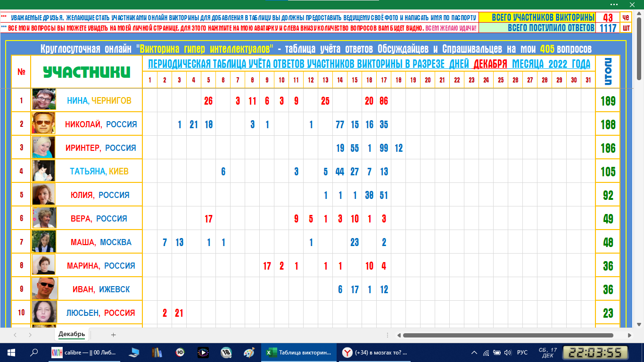Open calendar via date СБ, 17 ДЕК
This screenshot has height=362, width=644.
point(548,352)
